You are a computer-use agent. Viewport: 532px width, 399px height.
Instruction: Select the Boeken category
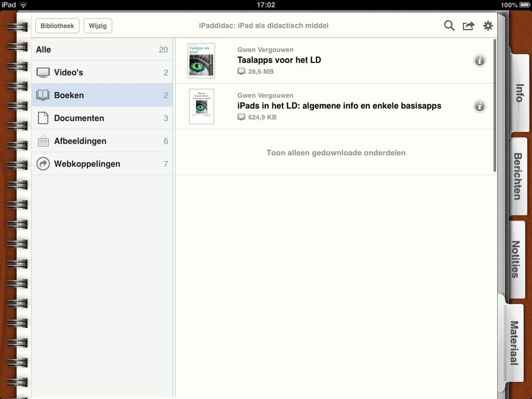[x=102, y=95]
